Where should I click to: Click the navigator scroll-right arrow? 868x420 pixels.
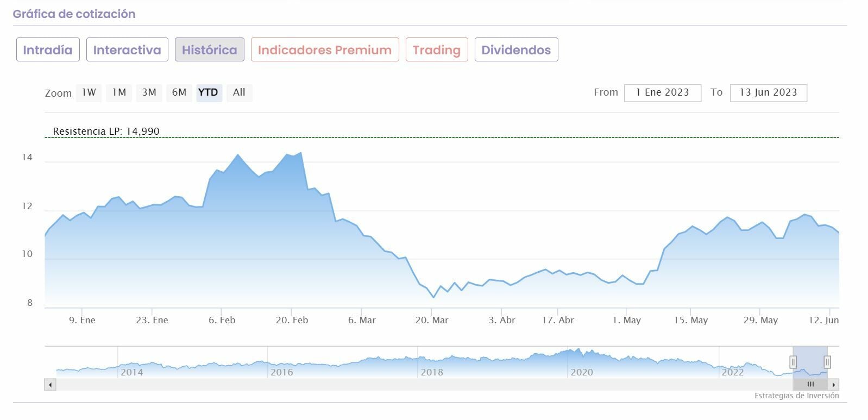click(x=834, y=385)
